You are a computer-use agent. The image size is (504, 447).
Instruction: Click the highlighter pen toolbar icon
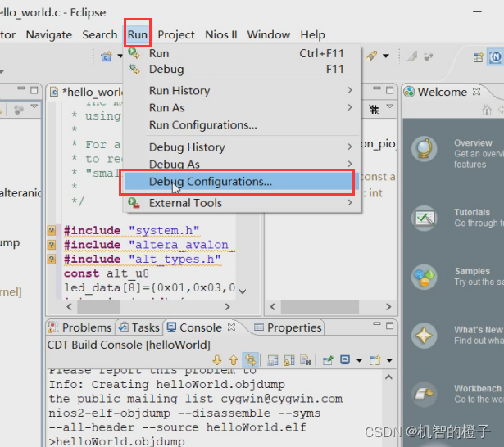pyautogui.click(x=371, y=56)
